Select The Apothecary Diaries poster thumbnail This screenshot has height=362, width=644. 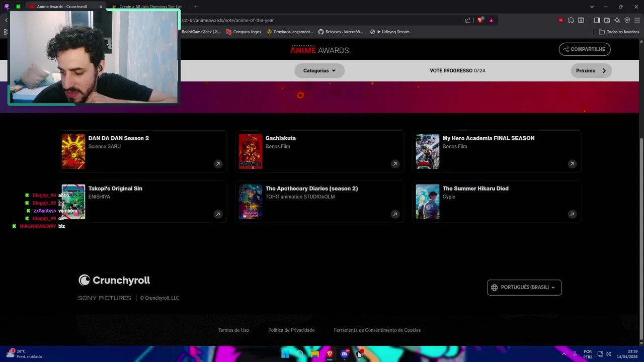pyautogui.click(x=251, y=202)
